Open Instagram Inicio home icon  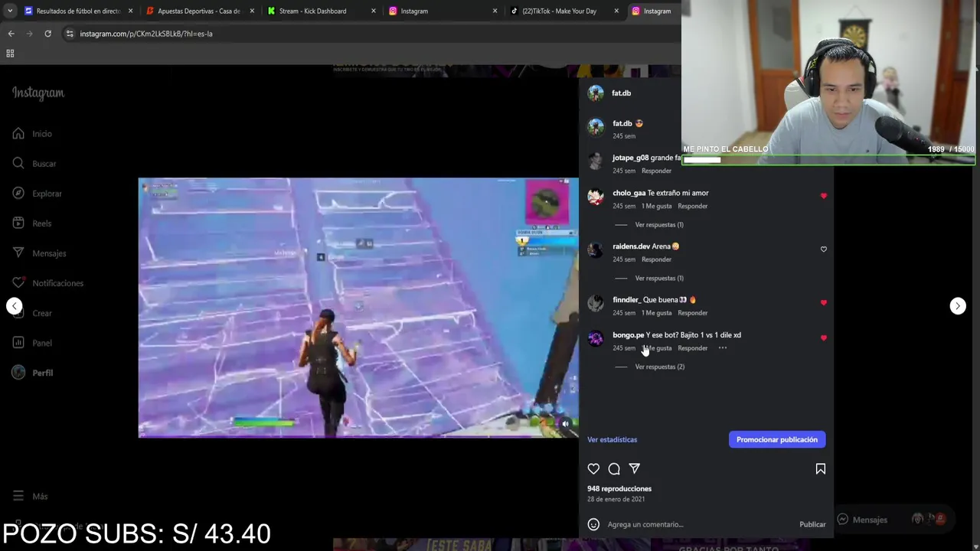(18, 134)
